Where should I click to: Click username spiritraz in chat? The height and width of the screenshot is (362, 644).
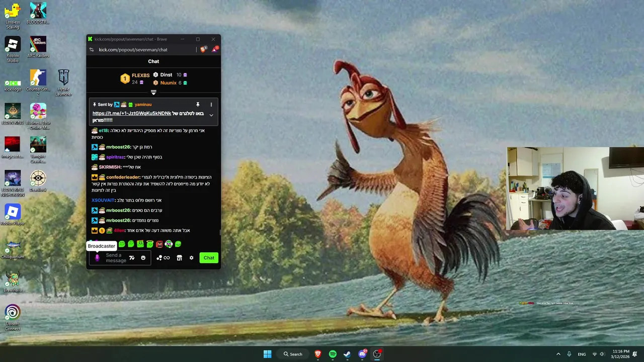[x=115, y=157]
